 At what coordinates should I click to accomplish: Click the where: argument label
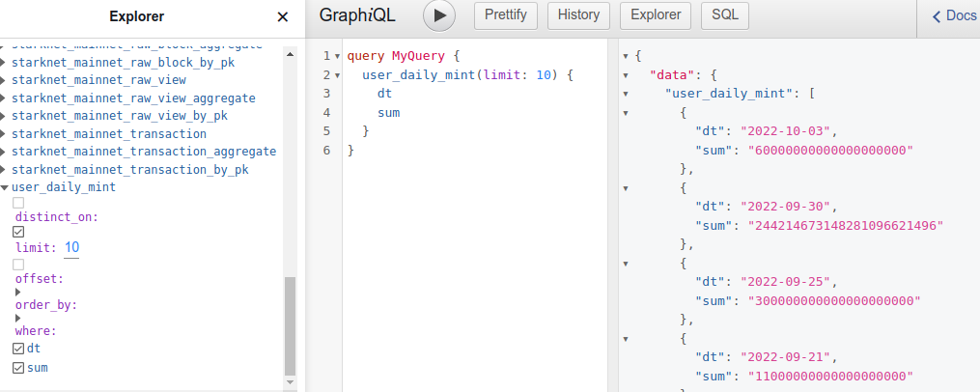click(x=36, y=331)
